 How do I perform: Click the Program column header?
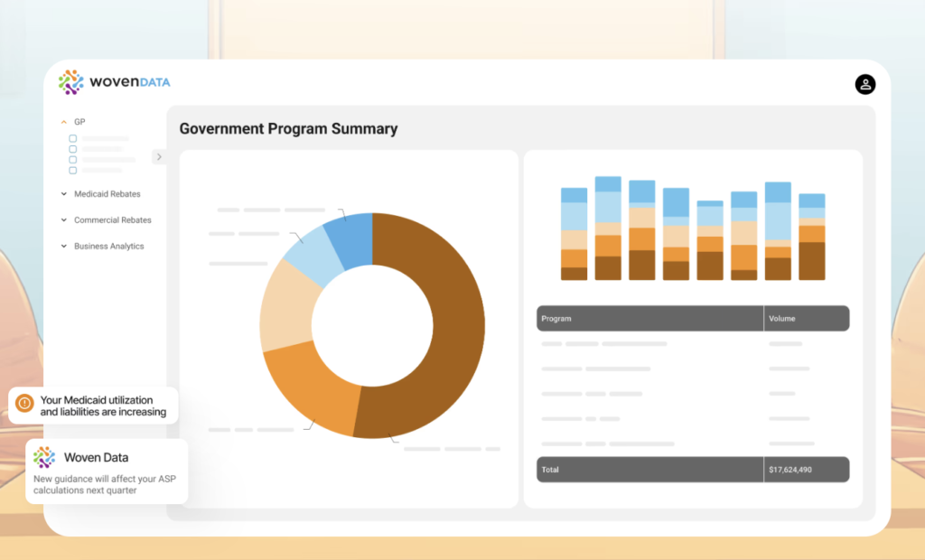649,319
